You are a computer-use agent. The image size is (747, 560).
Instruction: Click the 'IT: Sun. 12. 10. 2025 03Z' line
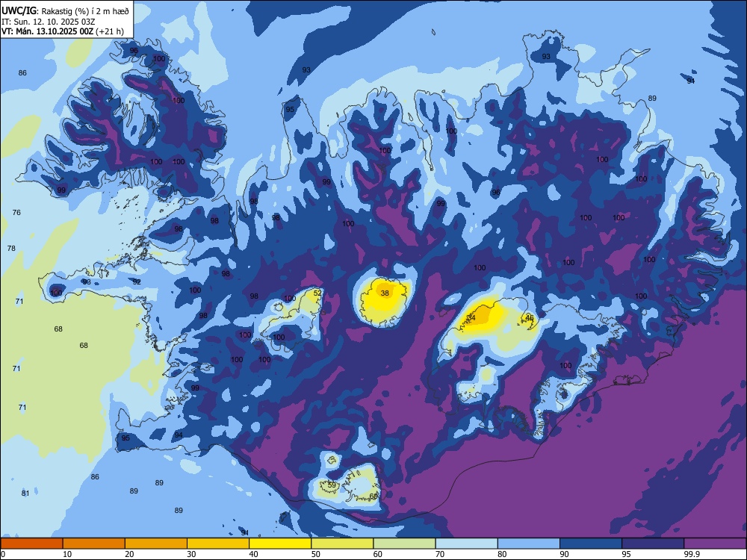tap(48, 22)
